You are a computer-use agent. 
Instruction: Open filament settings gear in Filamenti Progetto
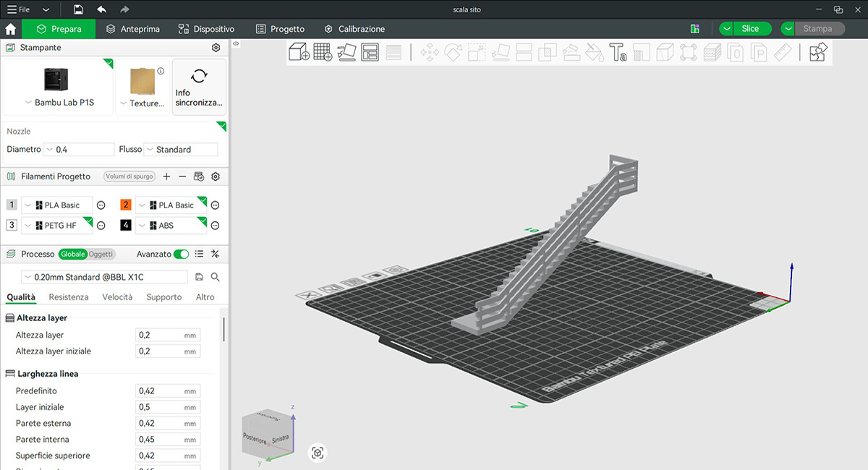pyautogui.click(x=216, y=176)
